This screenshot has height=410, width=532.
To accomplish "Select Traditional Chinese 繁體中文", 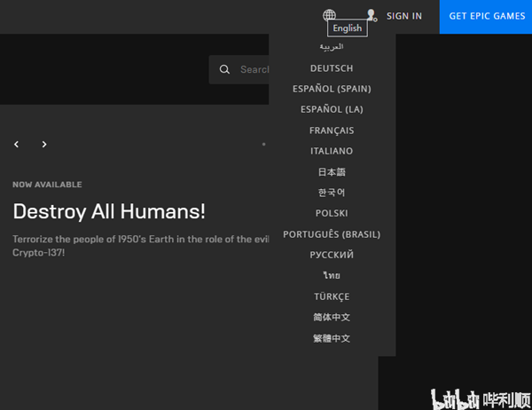I will coord(332,338).
